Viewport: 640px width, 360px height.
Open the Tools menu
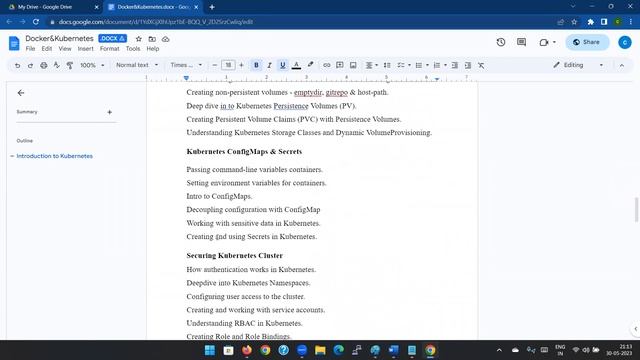coord(133,49)
